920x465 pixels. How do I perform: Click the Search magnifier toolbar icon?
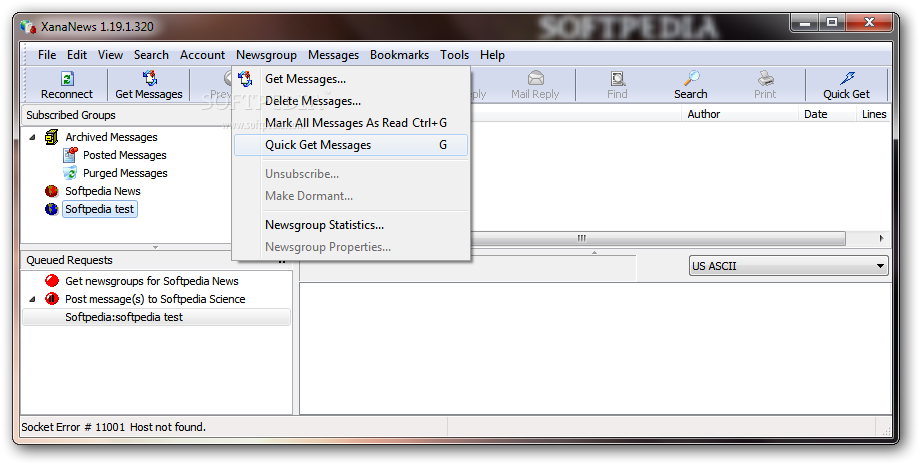[691, 79]
